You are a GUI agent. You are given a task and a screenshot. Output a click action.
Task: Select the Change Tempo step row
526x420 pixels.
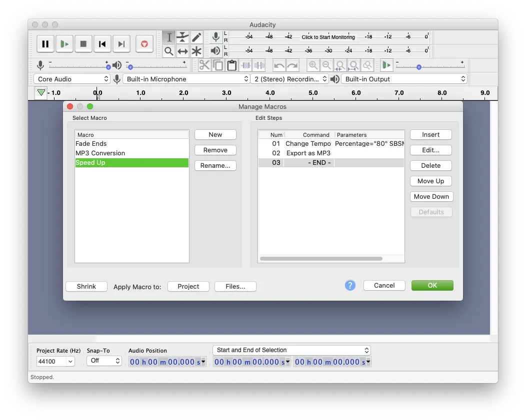[308, 143]
